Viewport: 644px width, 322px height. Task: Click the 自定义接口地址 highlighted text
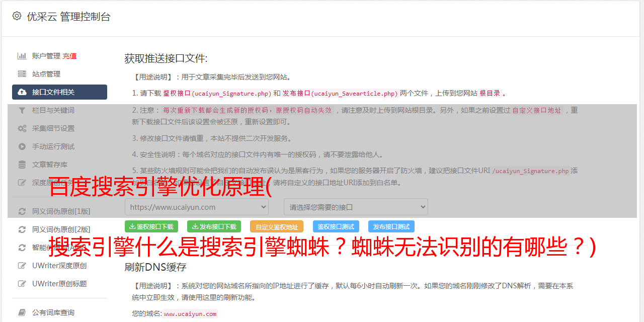(537, 110)
